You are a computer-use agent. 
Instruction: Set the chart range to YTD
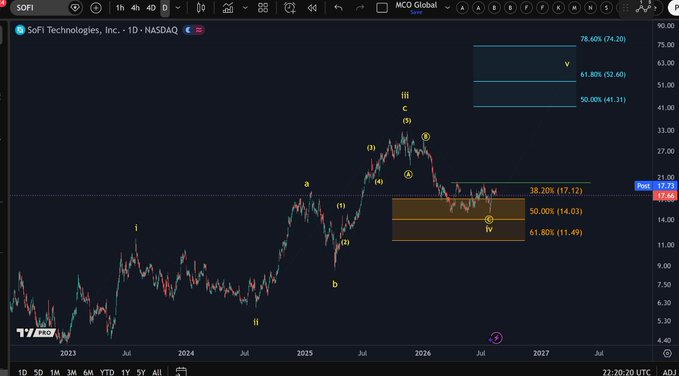107,372
